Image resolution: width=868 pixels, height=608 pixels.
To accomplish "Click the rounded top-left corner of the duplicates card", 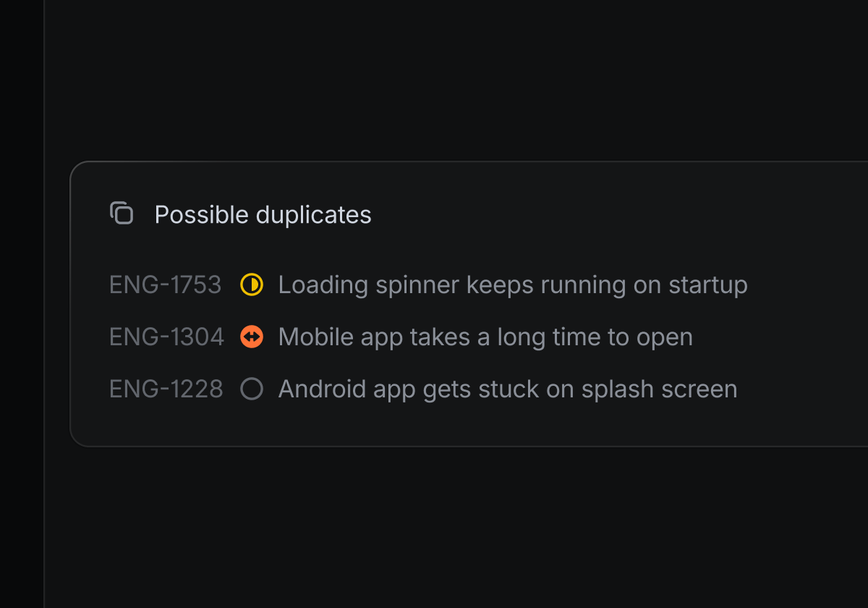I will (77, 168).
